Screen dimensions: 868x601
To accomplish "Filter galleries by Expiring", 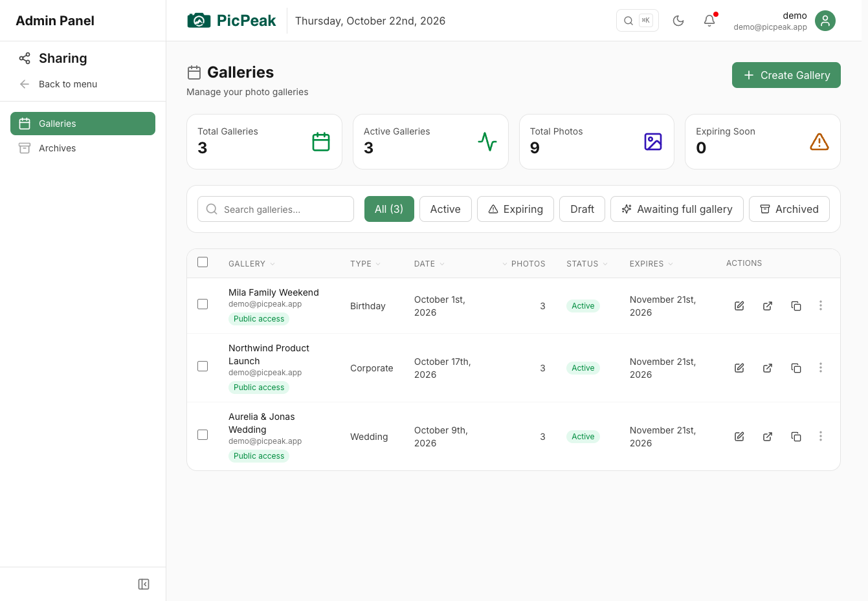I will click(515, 209).
